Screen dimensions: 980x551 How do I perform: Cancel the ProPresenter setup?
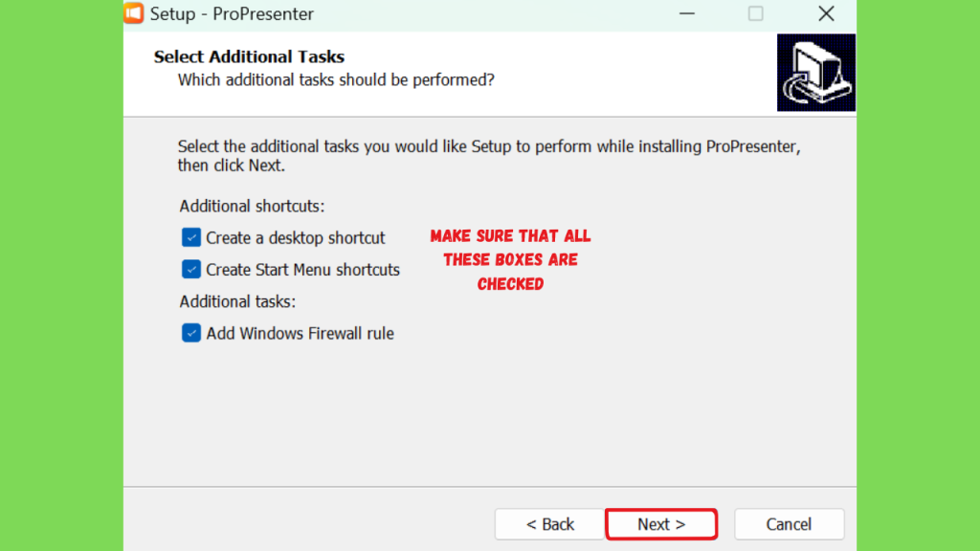[789, 524]
